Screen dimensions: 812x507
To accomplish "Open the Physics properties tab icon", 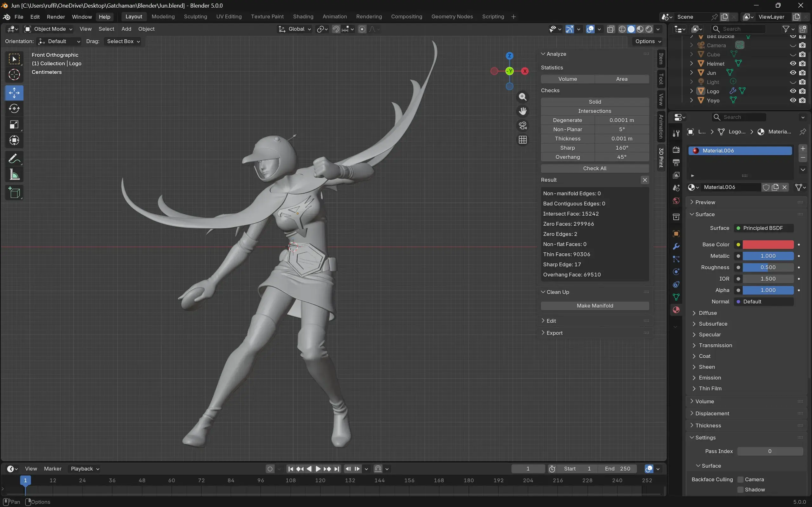I will 676,272.
